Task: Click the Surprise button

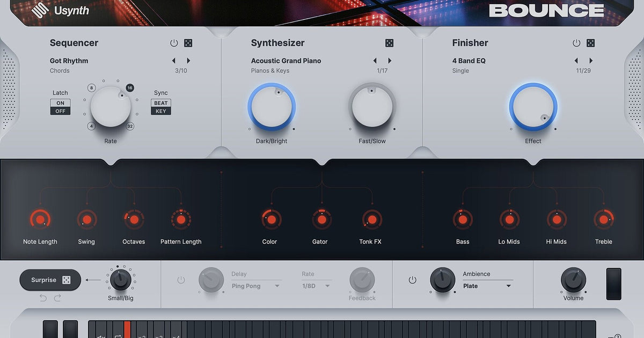Action: point(50,280)
